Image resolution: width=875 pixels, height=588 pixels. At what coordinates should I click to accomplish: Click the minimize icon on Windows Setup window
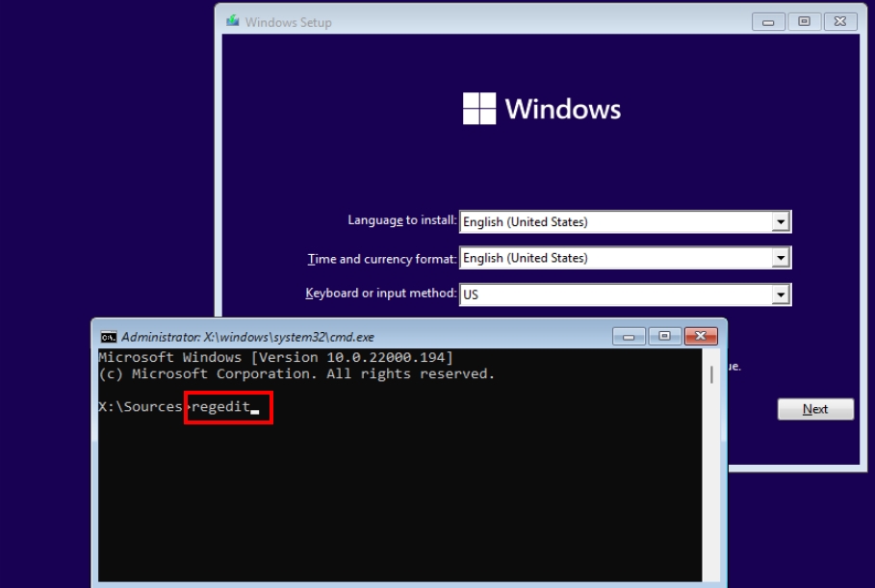click(768, 21)
